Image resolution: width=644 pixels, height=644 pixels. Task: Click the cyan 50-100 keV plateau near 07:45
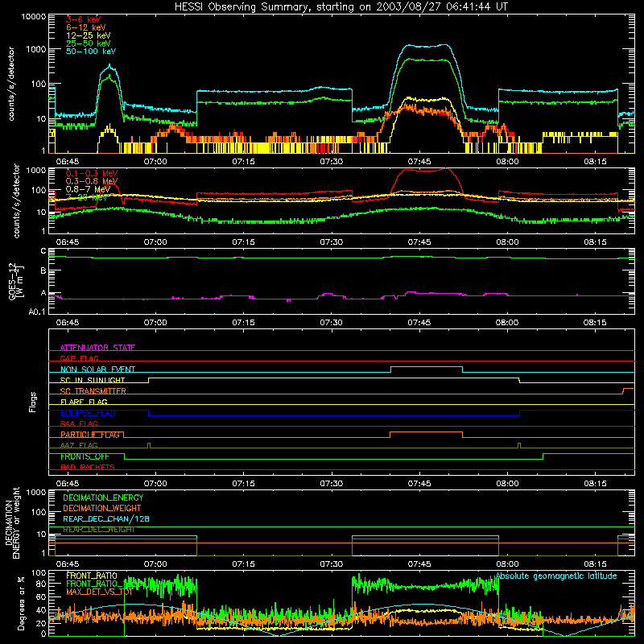(x=426, y=46)
